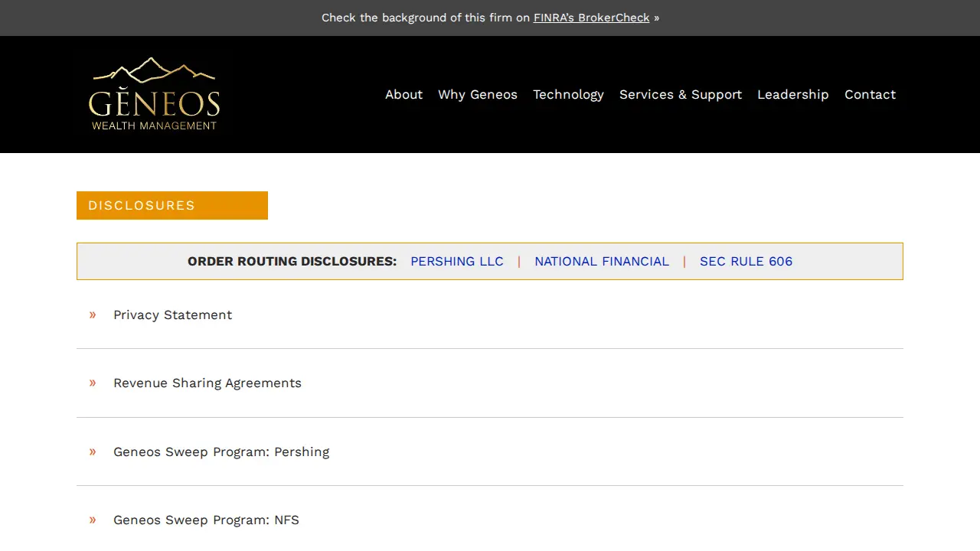Follow FINRA's BrokerCheck link
The width and height of the screenshot is (980, 551).
[x=591, y=18]
